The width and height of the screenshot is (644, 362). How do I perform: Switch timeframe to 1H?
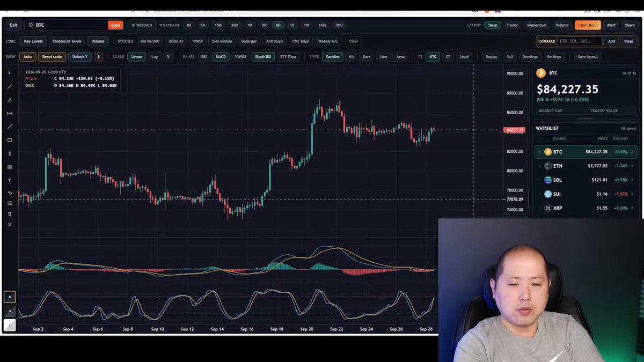click(250, 25)
